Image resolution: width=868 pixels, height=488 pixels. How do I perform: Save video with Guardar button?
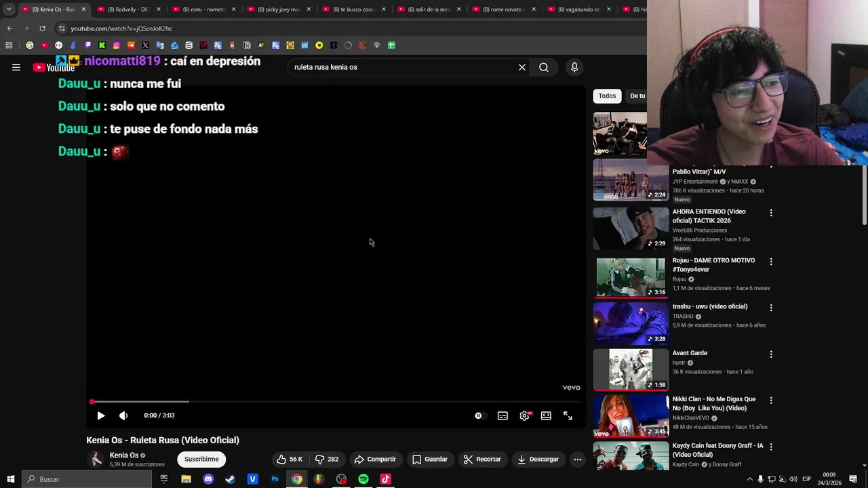tap(430, 459)
